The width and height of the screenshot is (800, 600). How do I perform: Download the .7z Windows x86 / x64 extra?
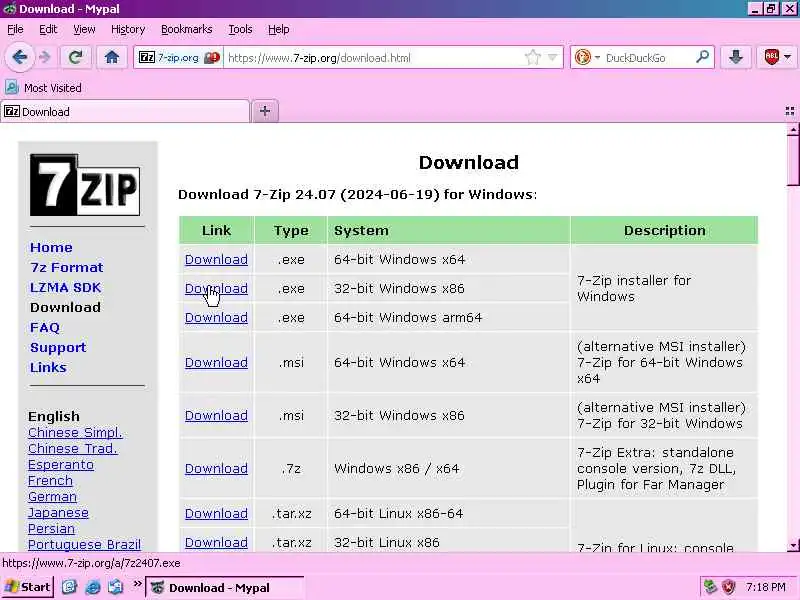tap(216, 468)
